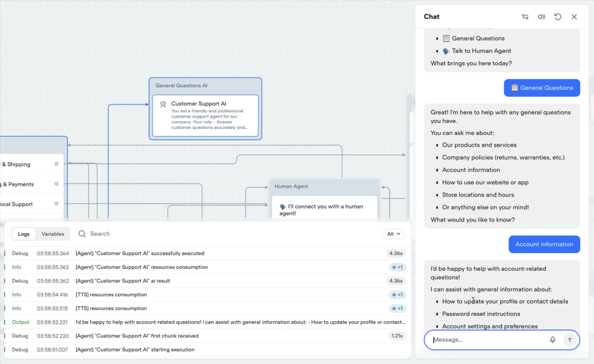This screenshot has width=594, height=364.
Task: Restart the chat with the reset icon
Action: pyautogui.click(x=558, y=17)
